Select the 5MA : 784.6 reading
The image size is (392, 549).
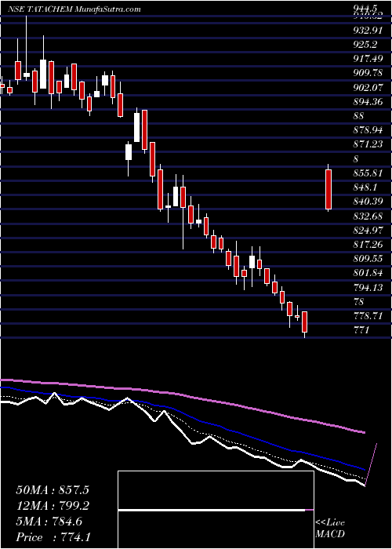click(49, 522)
